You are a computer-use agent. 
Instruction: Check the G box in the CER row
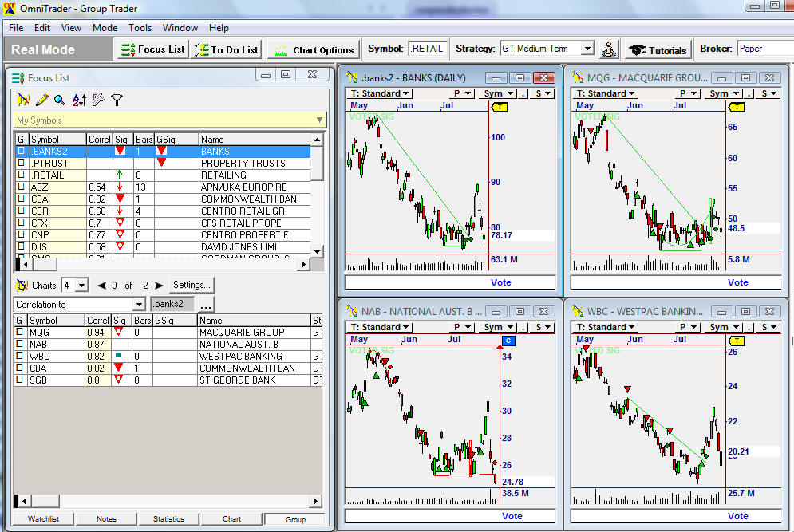point(21,211)
